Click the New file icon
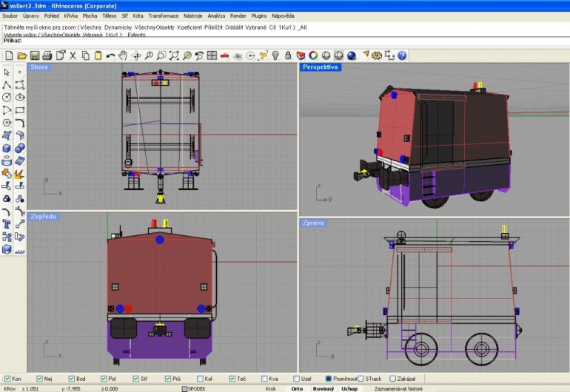The image size is (570, 392). [9, 55]
